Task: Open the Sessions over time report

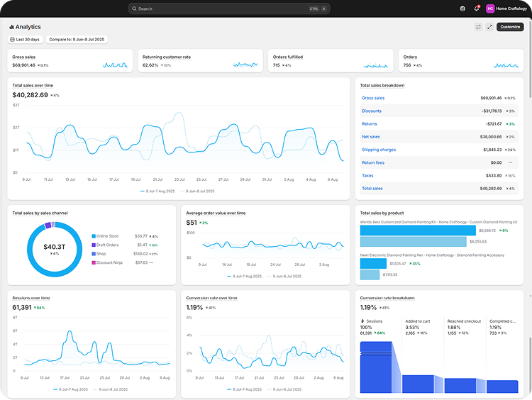Action: coord(31,298)
